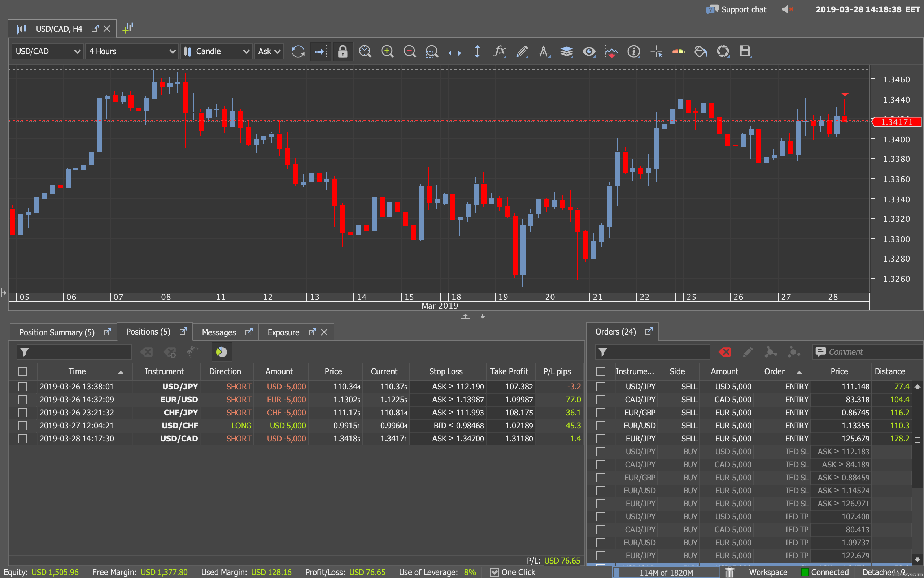Toggle select-all checkbox in Positions header
Viewport: 924px width, 578px height.
tap(22, 372)
